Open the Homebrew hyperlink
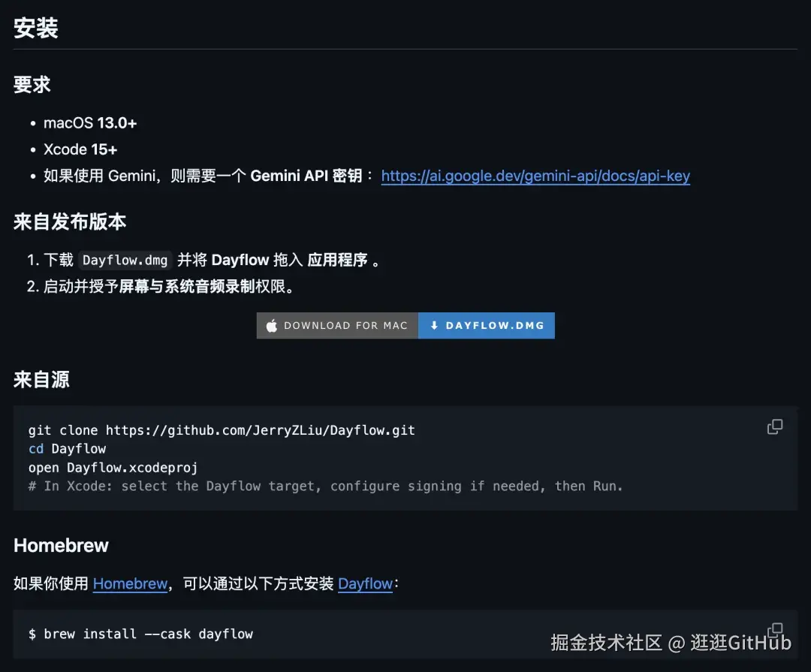 click(x=130, y=583)
